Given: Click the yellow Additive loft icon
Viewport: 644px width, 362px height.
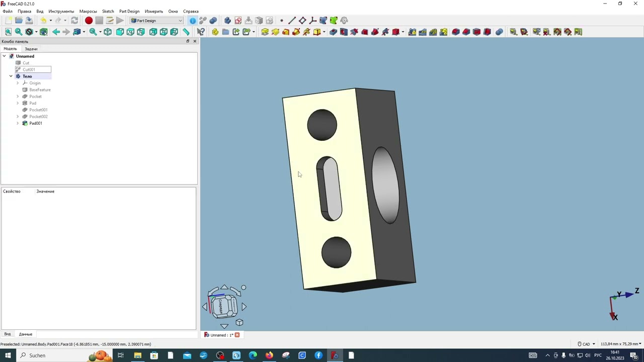Looking at the screenshot, I should 286,32.
